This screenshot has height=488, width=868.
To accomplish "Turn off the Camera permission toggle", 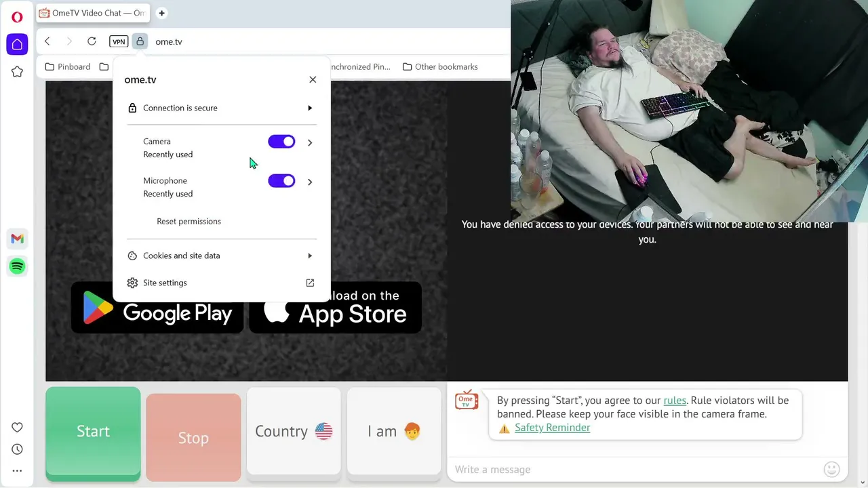I will click(281, 142).
